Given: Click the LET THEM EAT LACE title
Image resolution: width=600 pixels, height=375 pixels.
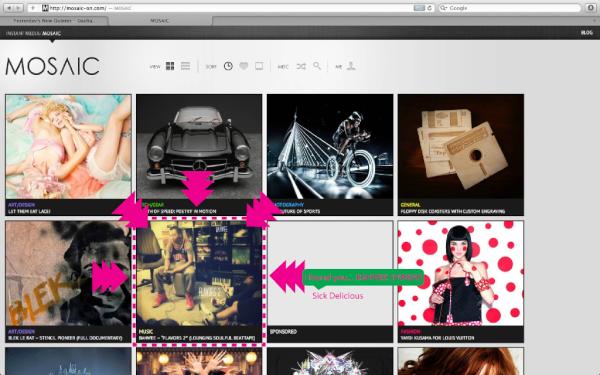Looking at the screenshot, I should pos(29,211).
